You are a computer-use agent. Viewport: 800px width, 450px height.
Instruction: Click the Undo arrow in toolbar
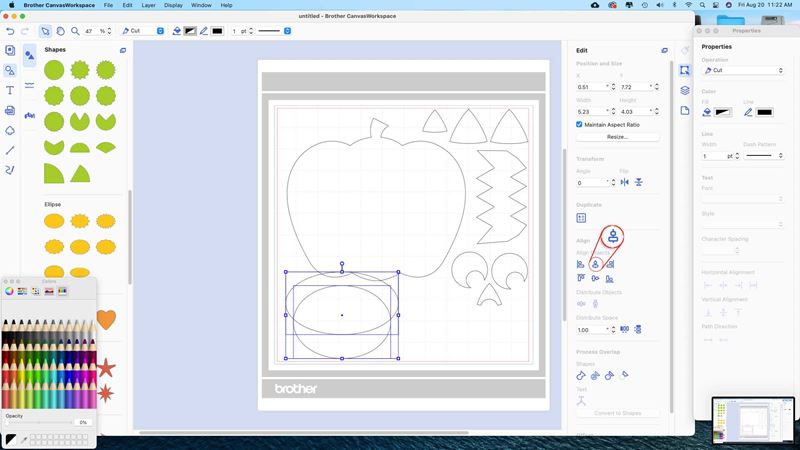click(10, 31)
